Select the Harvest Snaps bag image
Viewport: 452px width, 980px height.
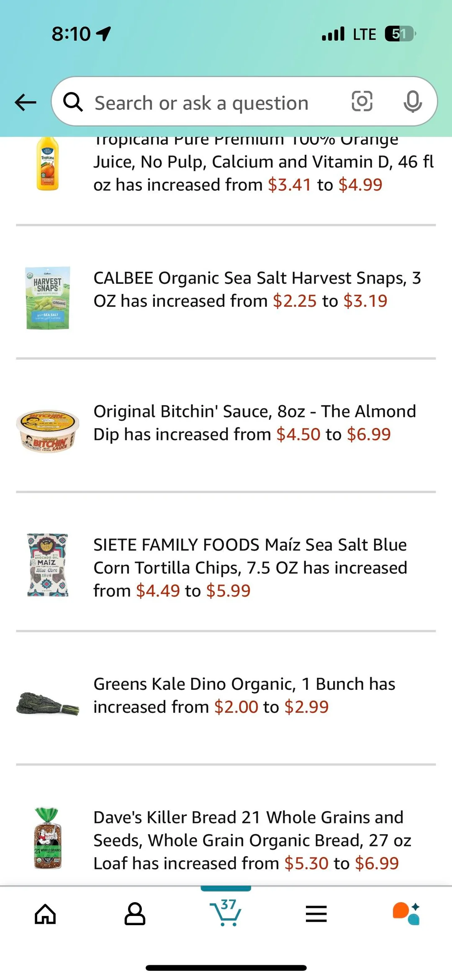(48, 298)
